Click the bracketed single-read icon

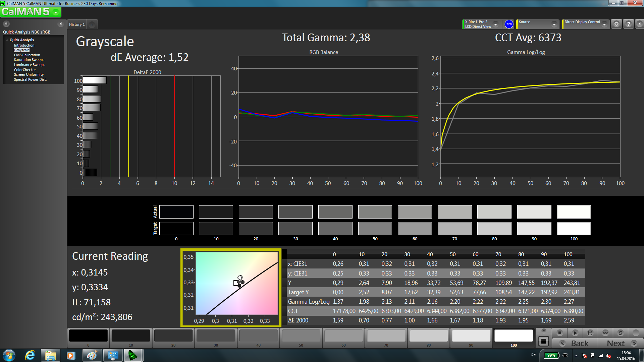click(590, 333)
